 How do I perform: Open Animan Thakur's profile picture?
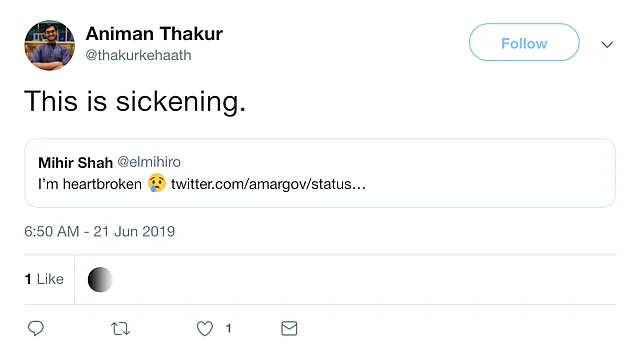click(x=49, y=45)
